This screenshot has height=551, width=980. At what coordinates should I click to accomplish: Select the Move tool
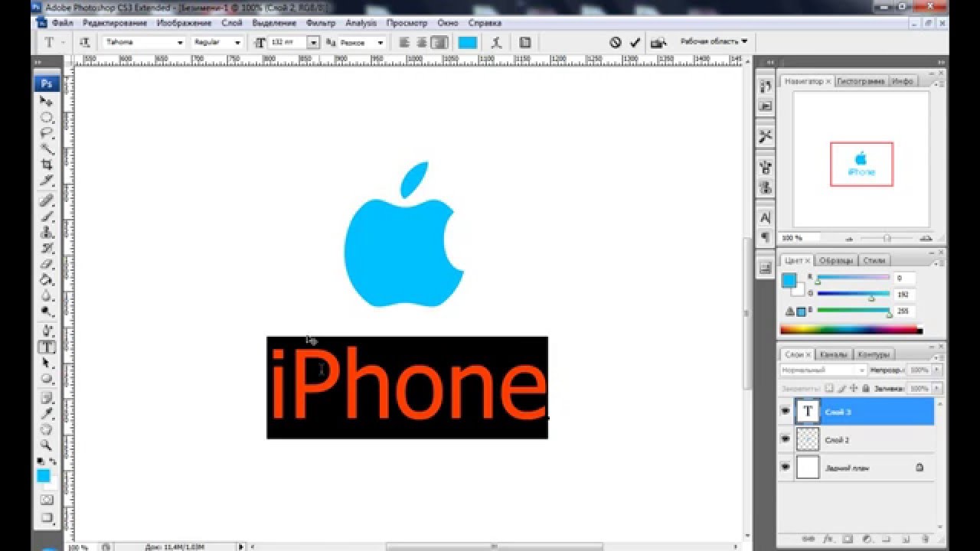47,102
